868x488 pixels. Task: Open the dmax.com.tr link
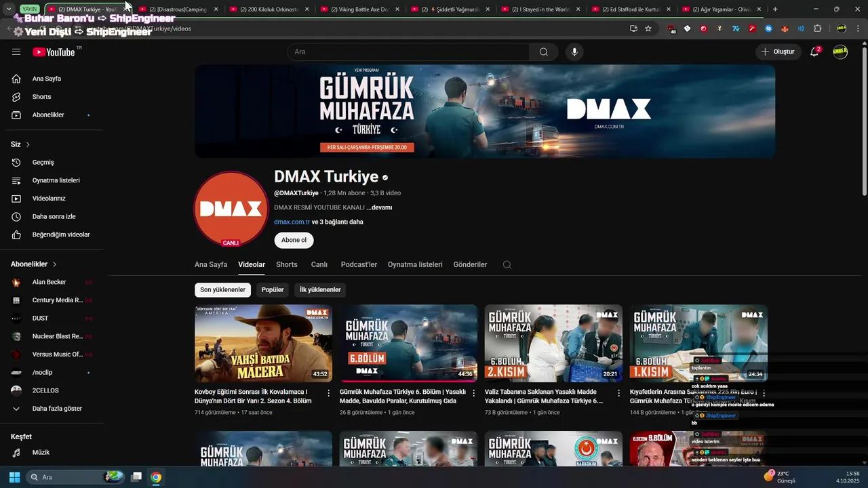(x=292, y=222)
